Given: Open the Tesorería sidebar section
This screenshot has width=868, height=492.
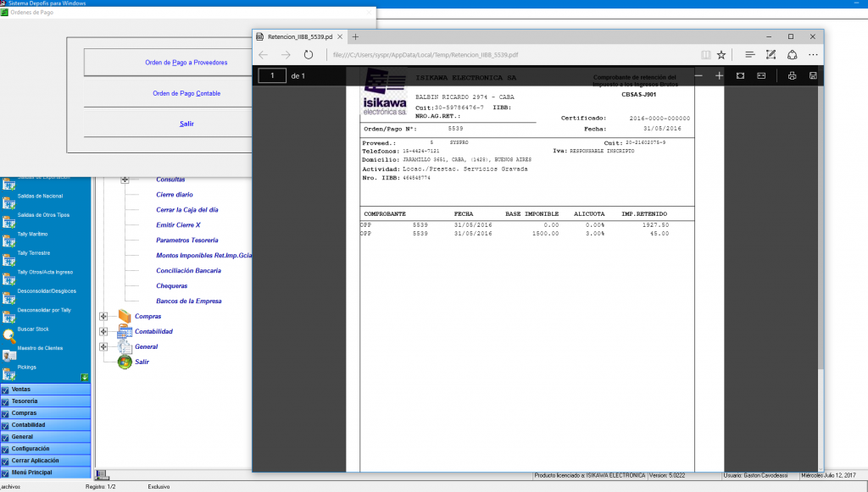Looking at the screenshot, I should pos(25,401).
